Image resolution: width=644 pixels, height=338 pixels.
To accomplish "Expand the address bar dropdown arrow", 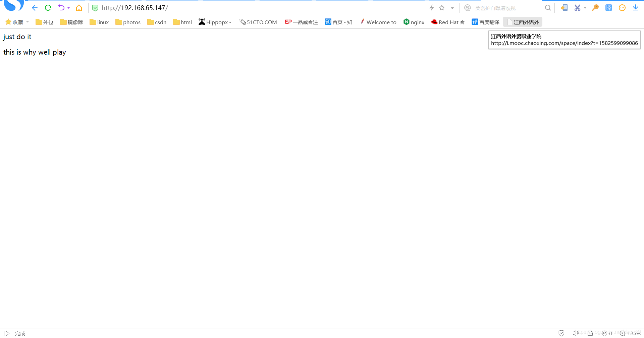I will tap(452, 8).
